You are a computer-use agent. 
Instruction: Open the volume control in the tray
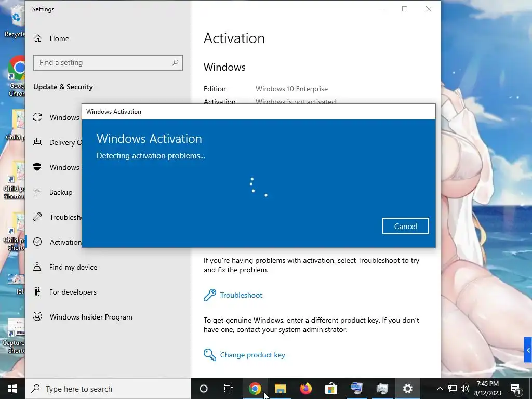(x=465, y=389)
